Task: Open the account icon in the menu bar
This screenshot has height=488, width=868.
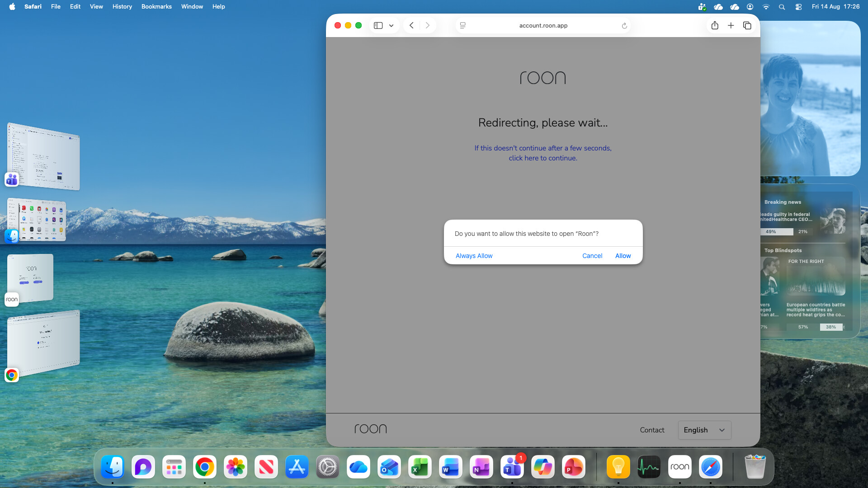Action: point(750,7)
